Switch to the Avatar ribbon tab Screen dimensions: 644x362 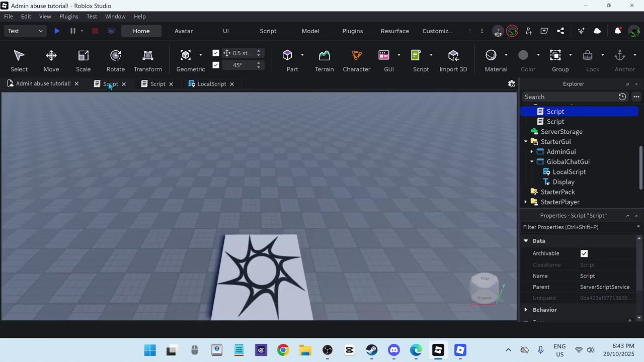coord(184,31)
